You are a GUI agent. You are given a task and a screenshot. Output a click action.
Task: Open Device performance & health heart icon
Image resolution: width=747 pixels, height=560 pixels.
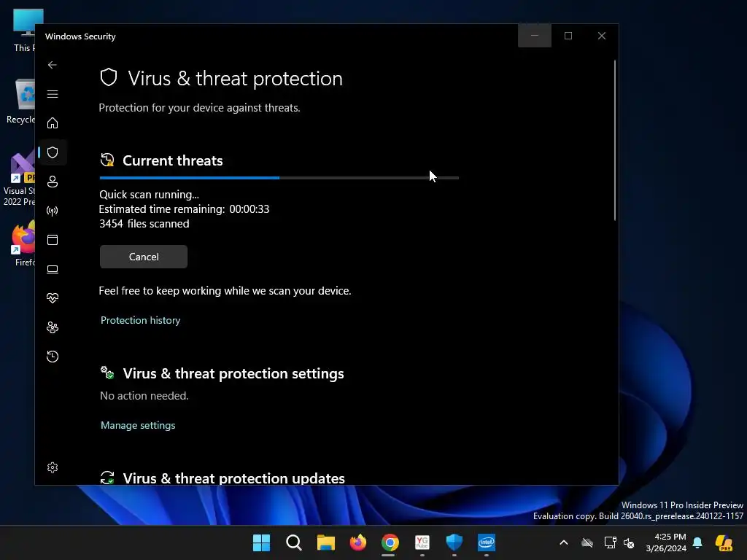(53, 298)
